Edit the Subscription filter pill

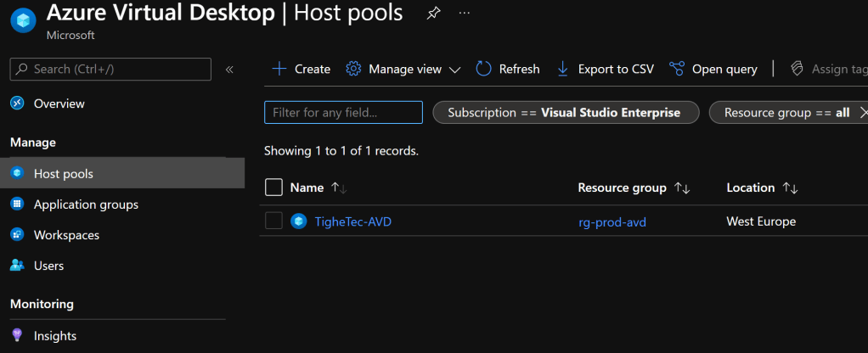pyautogui.click(x=565, y=113)
